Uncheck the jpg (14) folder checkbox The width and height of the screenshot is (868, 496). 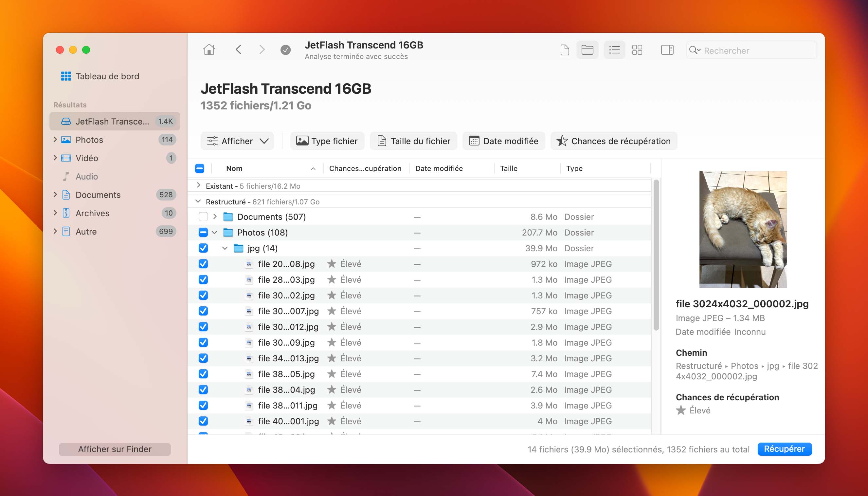[203, 248]
